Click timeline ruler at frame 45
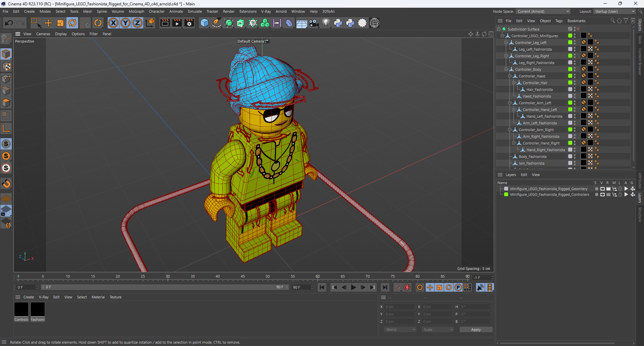644x346 pixels. pos(243,277)
